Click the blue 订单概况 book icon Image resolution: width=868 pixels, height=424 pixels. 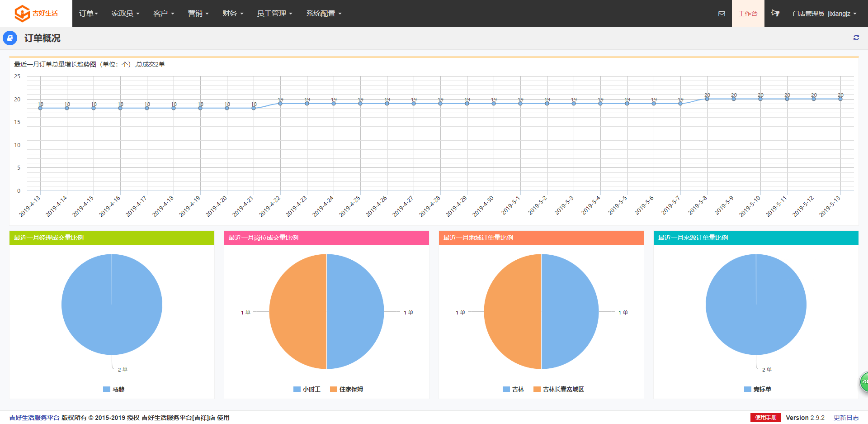pyautogui.click(x=10, y=38)
